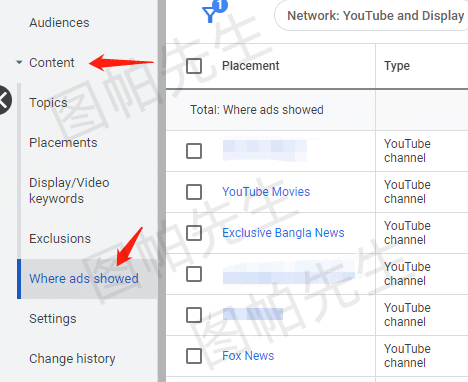Check the Fox News row checkbox
Screen dimensions: 468x382
point(194,356)
